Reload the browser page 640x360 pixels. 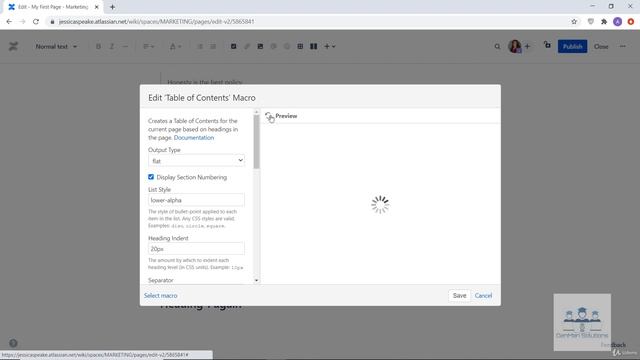(36, 22)
